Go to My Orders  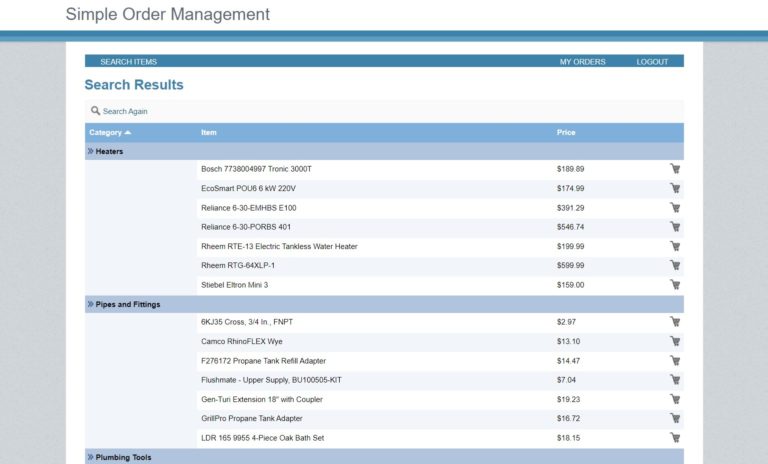[x=582, y=62]
